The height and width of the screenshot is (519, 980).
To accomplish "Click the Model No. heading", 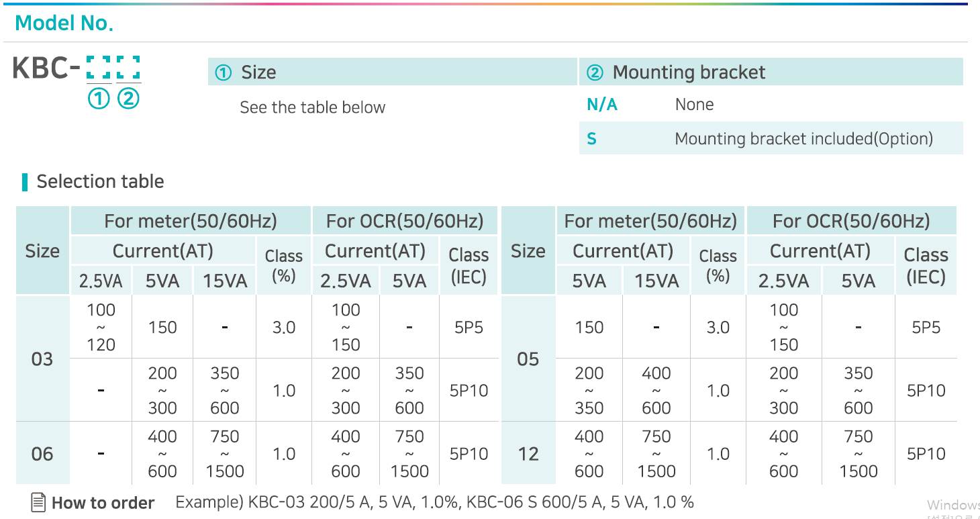I will (64, 23).
